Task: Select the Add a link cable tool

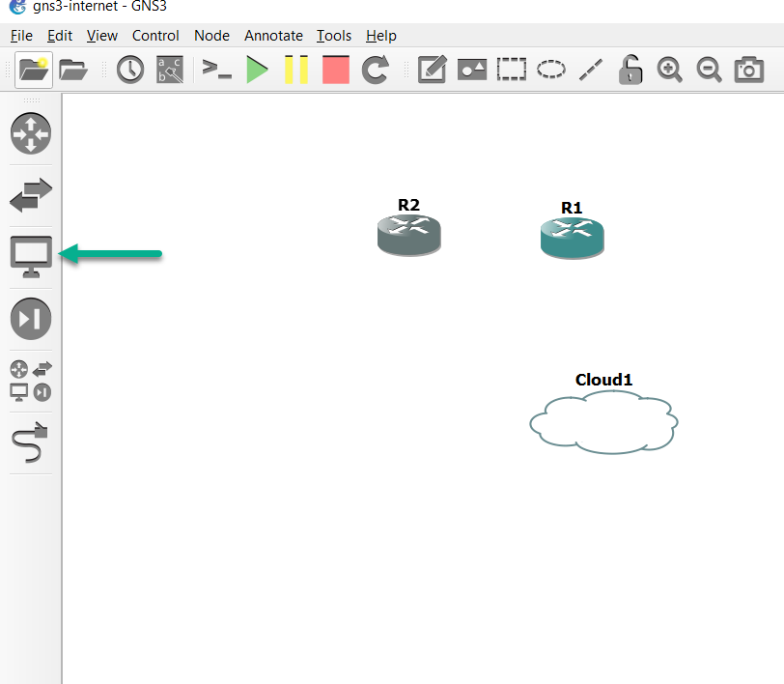Action: coord(31,442)
